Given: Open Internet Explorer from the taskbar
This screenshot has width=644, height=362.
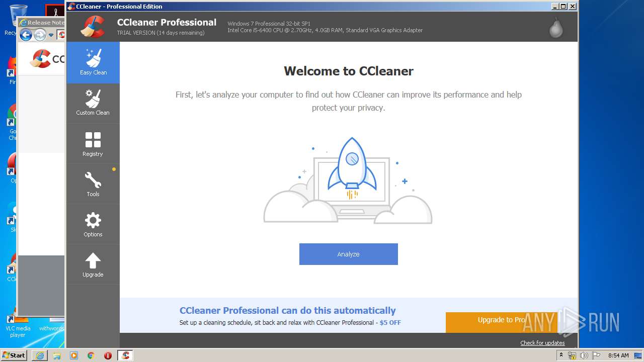Looking at the screenshot, I should click(40, 355).
